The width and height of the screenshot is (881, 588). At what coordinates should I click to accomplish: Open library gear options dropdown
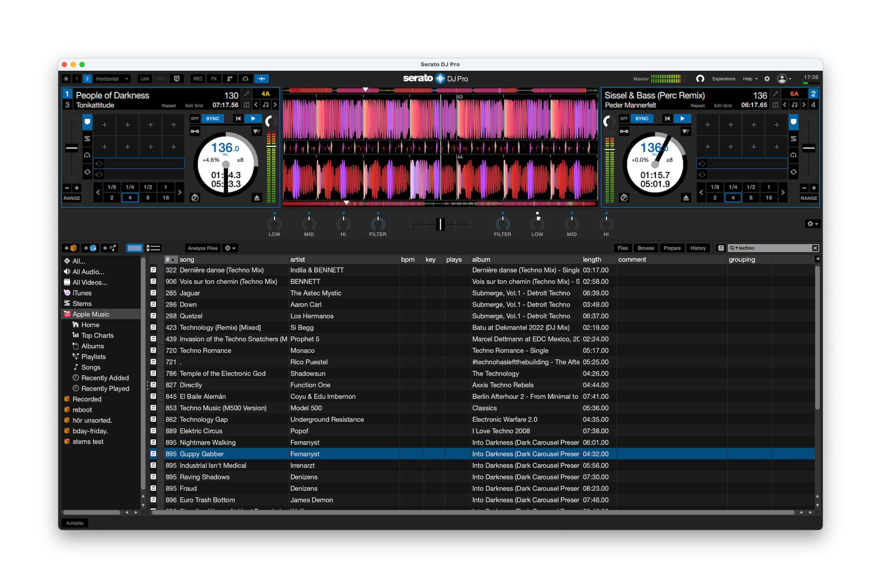pyautogui.click(x=230, y=248)
